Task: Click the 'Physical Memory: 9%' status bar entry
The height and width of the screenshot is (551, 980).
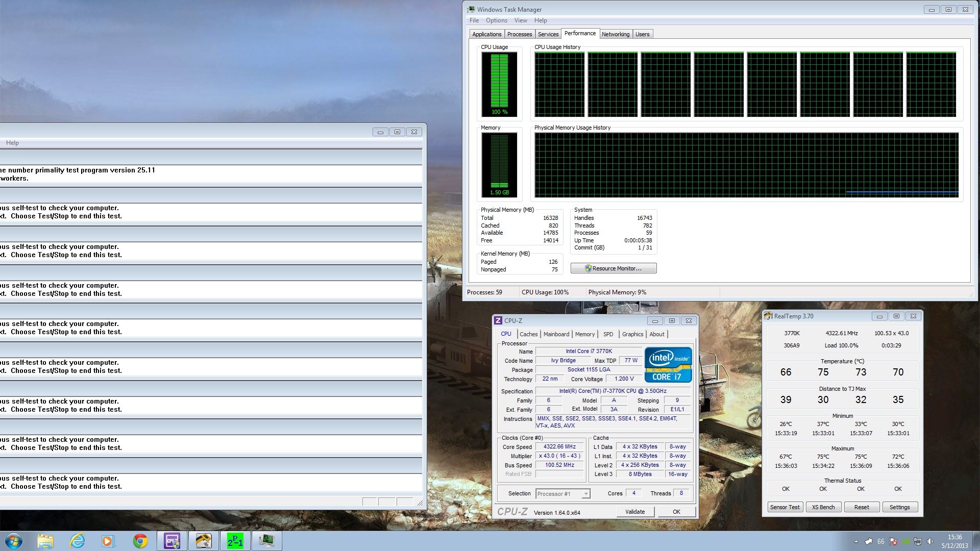Action: (617, 292)
